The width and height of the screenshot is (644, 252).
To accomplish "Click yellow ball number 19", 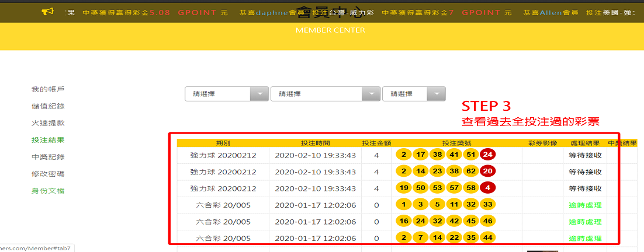I will coord(403,189).
